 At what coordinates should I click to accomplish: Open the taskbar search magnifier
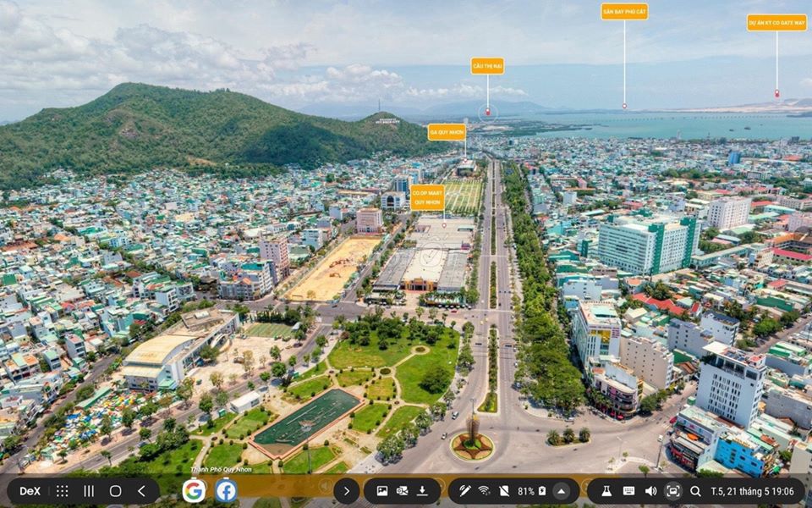click(x=695, y=491)
